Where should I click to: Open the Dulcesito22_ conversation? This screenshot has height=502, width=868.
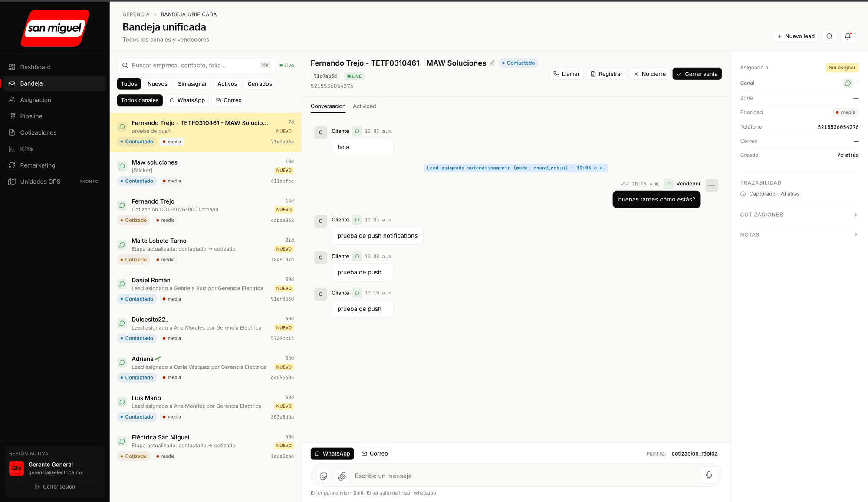pos(206,329)
